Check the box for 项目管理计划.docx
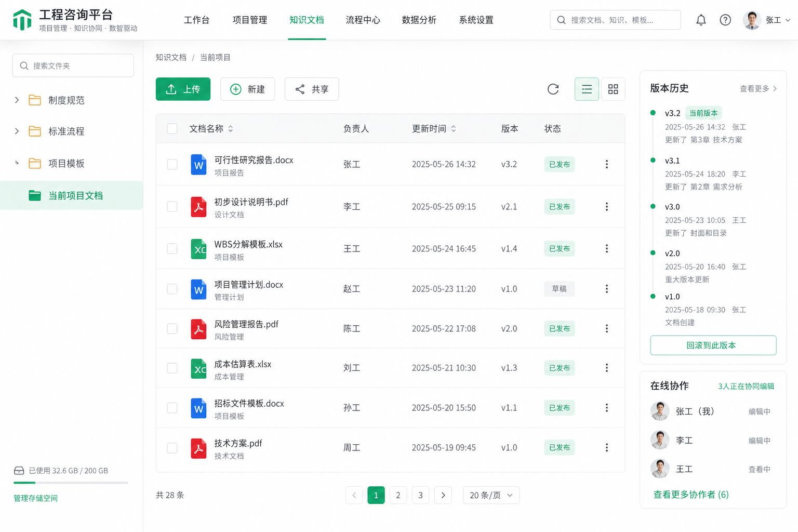798x532 pixels. point(172,289)
